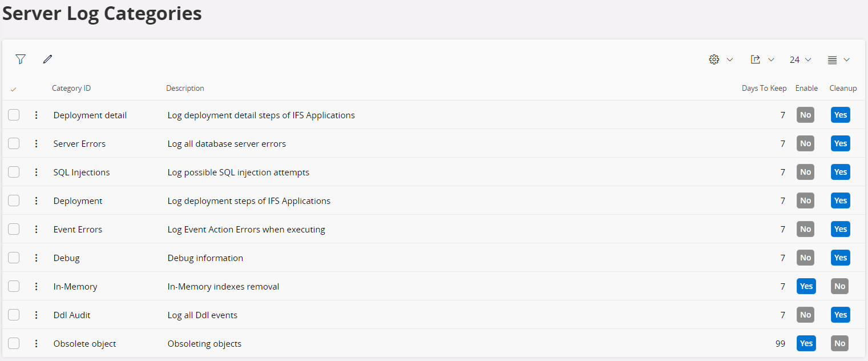Expand the settings gear dropdown chevron
868x361 pixels.
point(730,59)
